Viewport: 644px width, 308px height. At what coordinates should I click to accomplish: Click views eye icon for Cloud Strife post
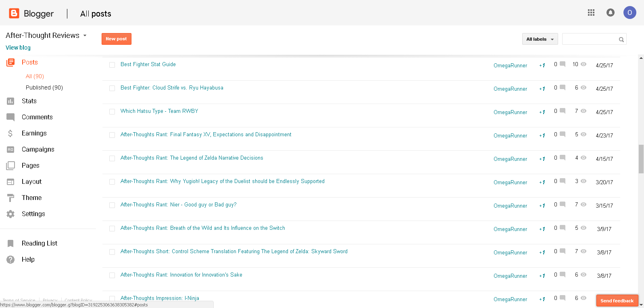click(584, 87)
